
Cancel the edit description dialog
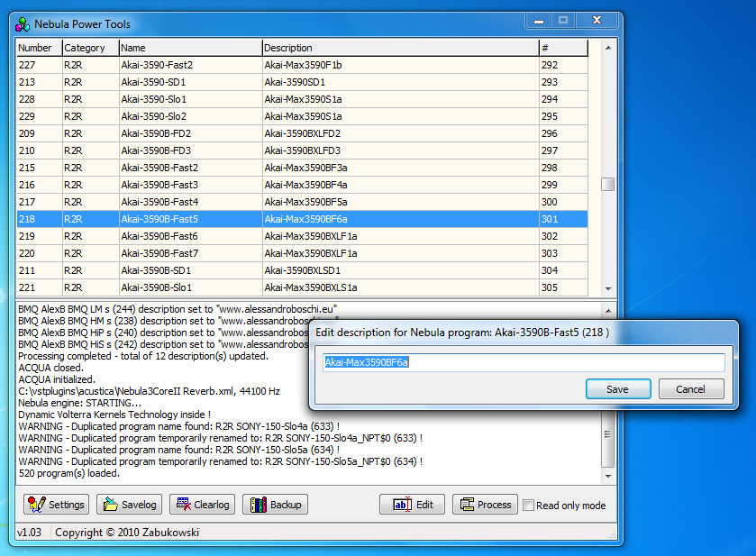[x=690, y=389]
